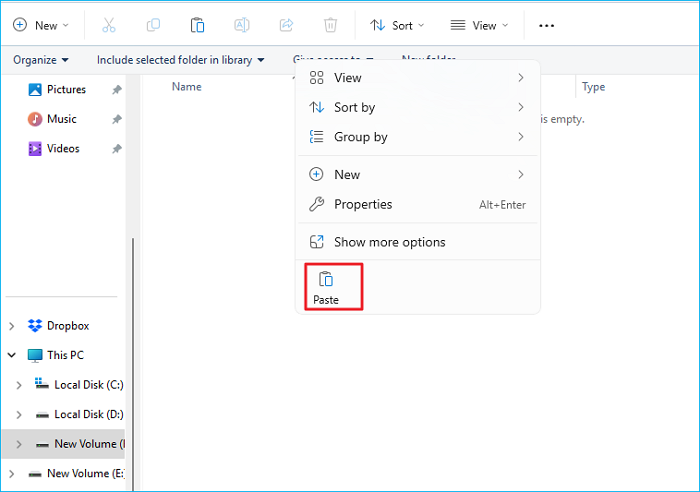
Task: Expand the Dropbox tree node
Action: click(x=12, y=326)
